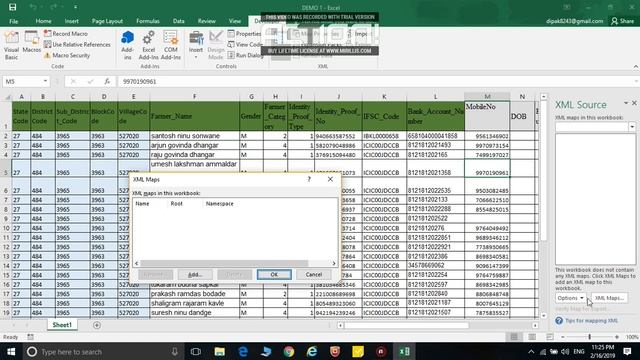
Task: Select cell with santosh ninu sonwane
Action: [x=194, y=136]
